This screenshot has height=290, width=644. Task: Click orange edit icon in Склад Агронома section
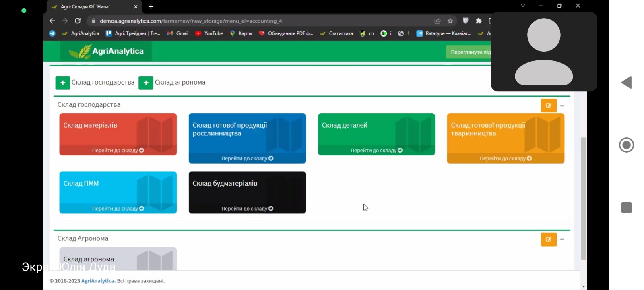point(548,239)
